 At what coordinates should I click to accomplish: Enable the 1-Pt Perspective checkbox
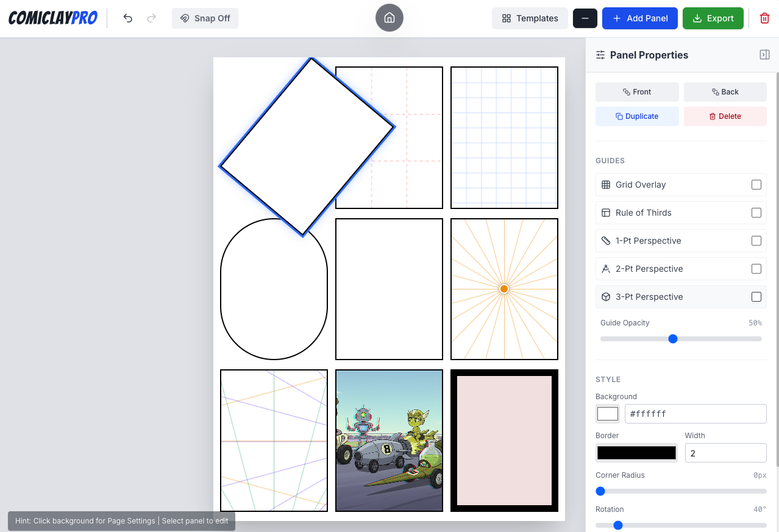[x=756, y=241]
